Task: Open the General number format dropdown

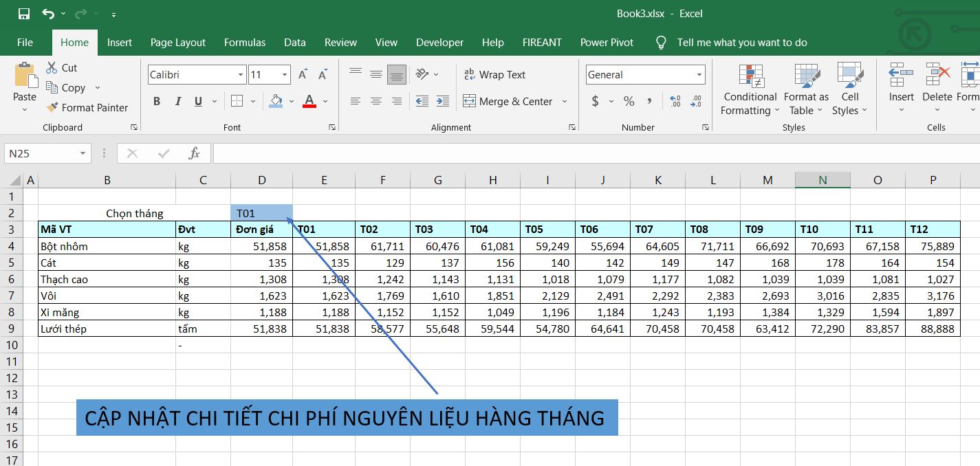Action: coord(699,75)
